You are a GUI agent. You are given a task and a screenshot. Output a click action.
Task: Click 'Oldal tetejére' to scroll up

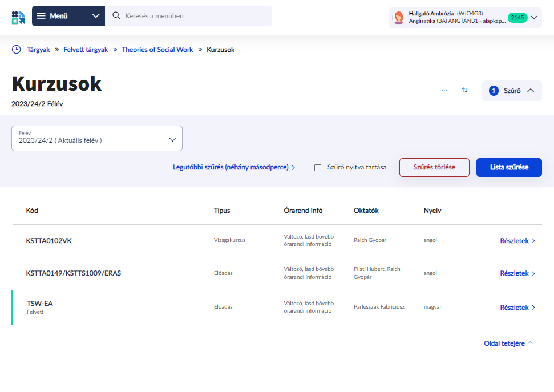point(508,343)
